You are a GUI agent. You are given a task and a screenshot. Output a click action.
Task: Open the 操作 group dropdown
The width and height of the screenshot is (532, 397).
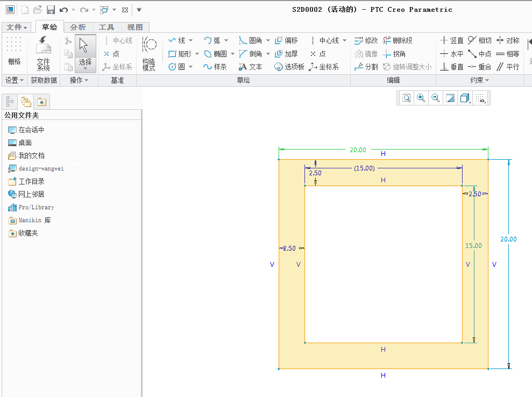click(x=79, y=80)
